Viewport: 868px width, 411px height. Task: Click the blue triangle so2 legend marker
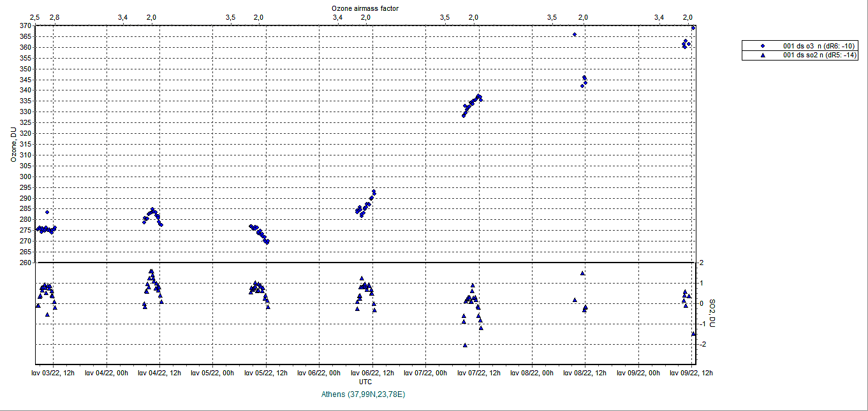pyautogui.click(x=762, y=55)
